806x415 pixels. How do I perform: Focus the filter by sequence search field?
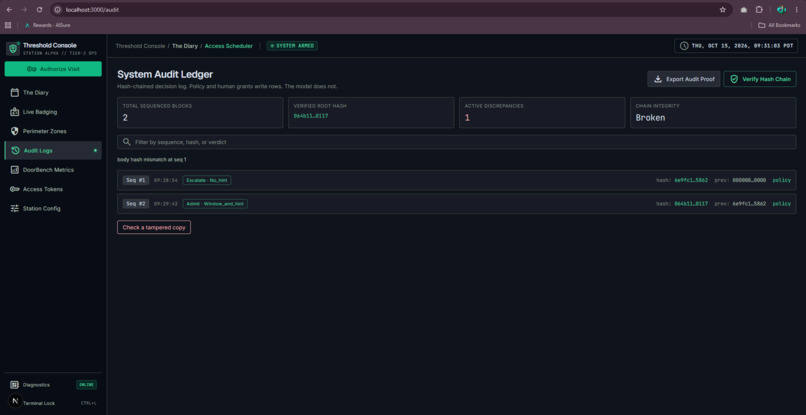coord(456,142)
